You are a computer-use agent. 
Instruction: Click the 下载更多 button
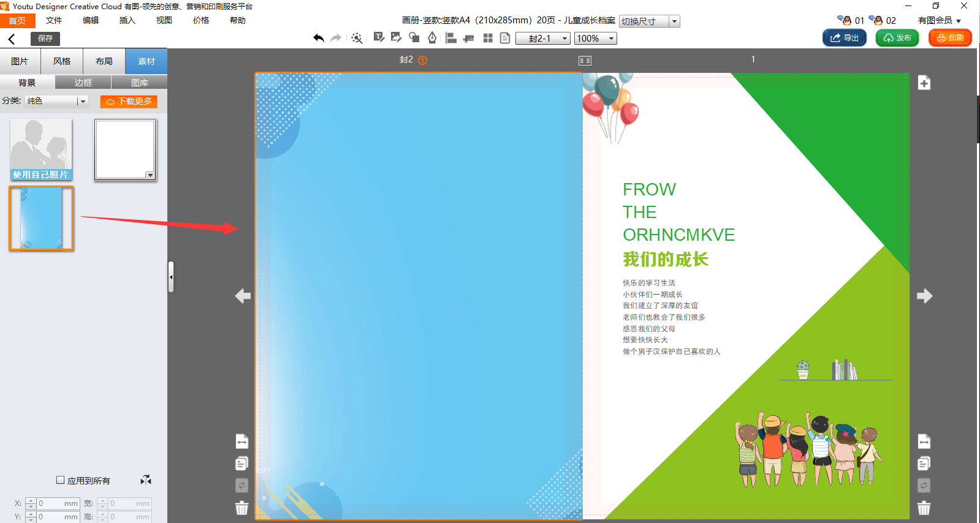click(129, 101)
